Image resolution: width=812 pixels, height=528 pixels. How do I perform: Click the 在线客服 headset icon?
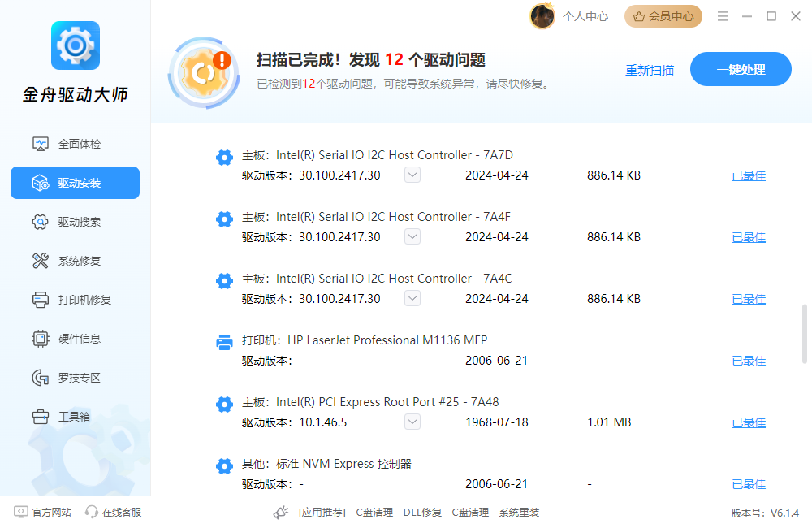pyautogui.click(x=92, y=512)
